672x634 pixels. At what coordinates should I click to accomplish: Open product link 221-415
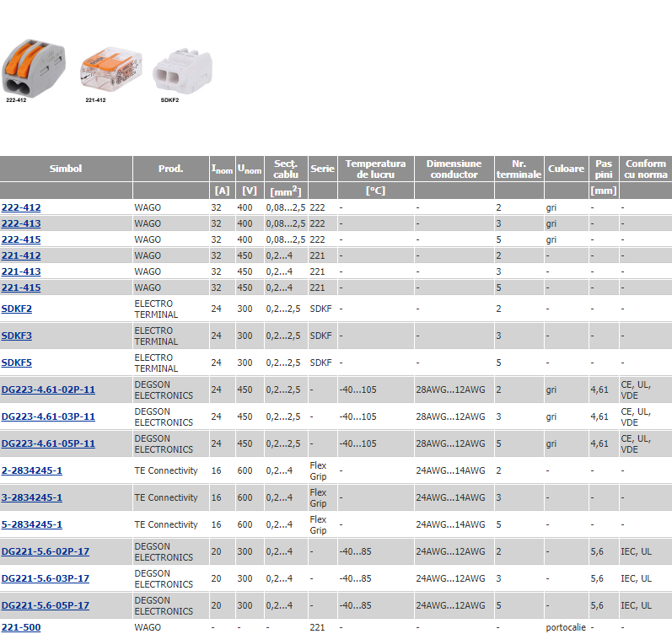21,287
